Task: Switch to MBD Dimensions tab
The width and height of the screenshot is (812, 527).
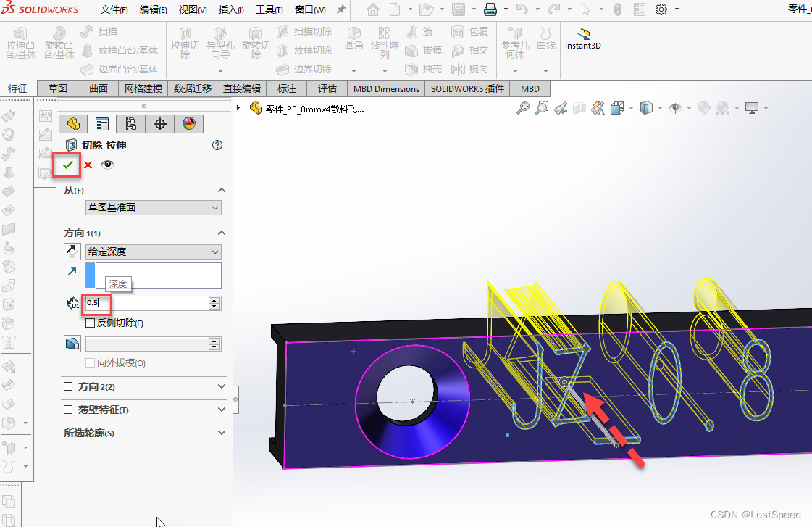Action: tap(386, 89)
